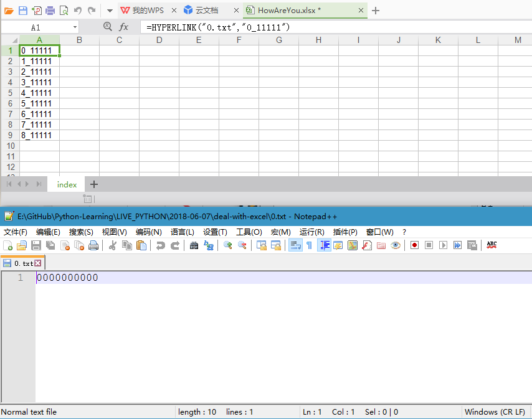Toggle word wrap in Notepad++ toolbar
This screenshot has height=419, width=532.
(x=295, y=245)
